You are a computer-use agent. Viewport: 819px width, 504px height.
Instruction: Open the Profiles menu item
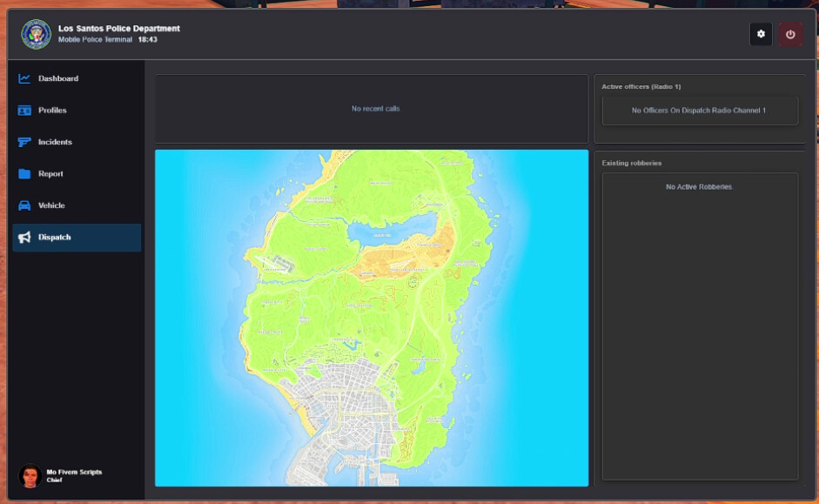pyautogui.click(x=77, y=111)
